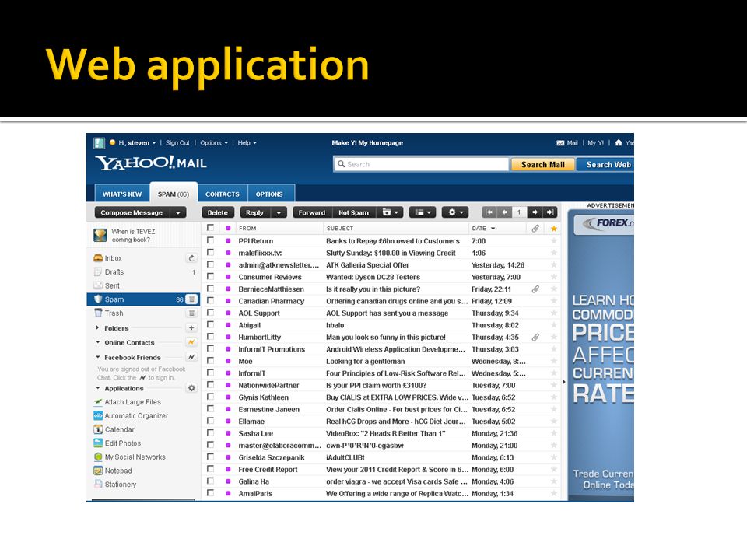
Task: Open Edit Photos application
Action: (117, 443)
